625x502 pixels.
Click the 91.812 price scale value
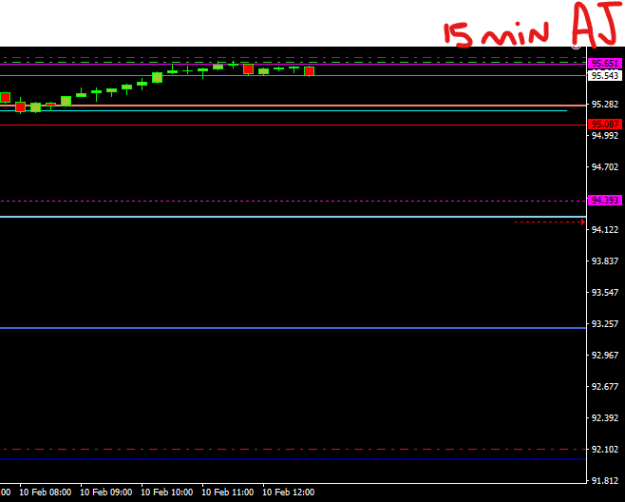pyautogui.click(x=605, y=481)
